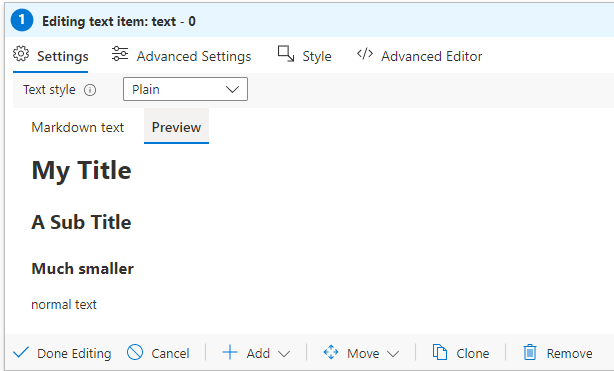Open the Advanced Editor tab label
The height and width of the screenshot is (371, 614).
[432, 56]
